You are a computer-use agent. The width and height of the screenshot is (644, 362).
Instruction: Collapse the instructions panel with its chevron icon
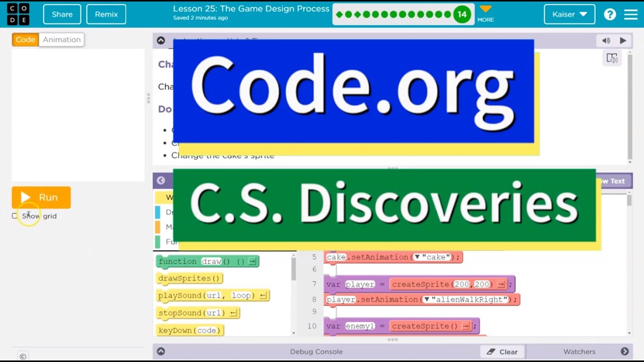point(160,41)
